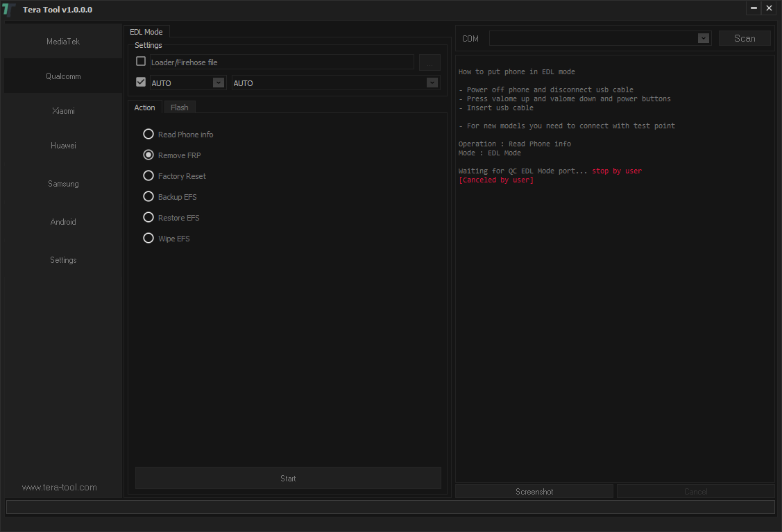Click the Scan button
Screen dimensions: 782x532
coord(745,38)
